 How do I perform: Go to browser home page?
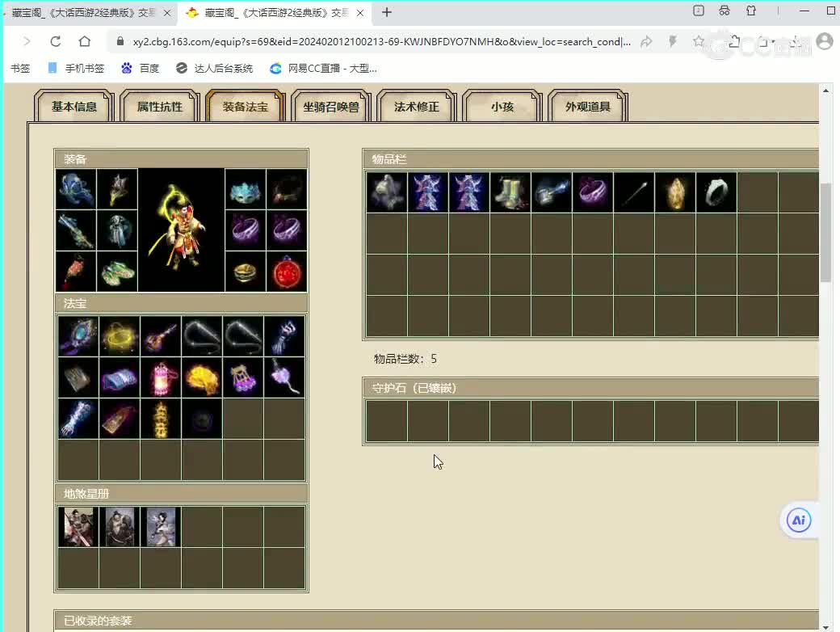click(x=85, y=41)
